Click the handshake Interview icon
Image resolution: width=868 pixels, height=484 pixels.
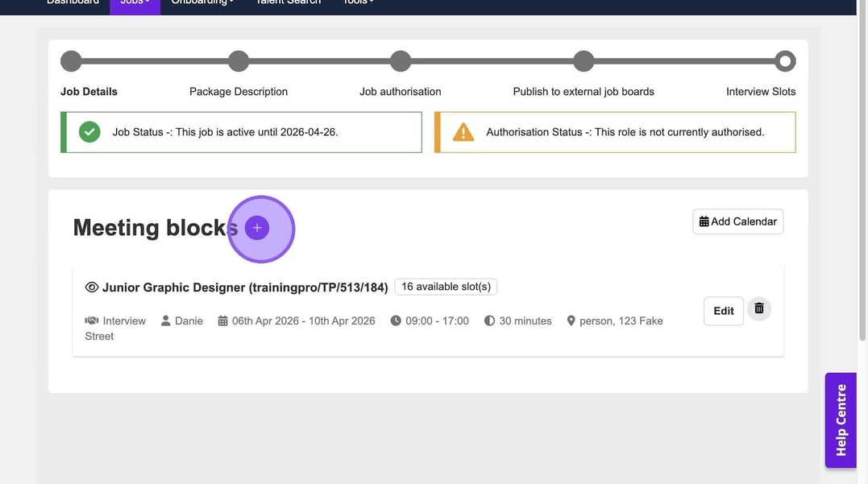point(92,321)
